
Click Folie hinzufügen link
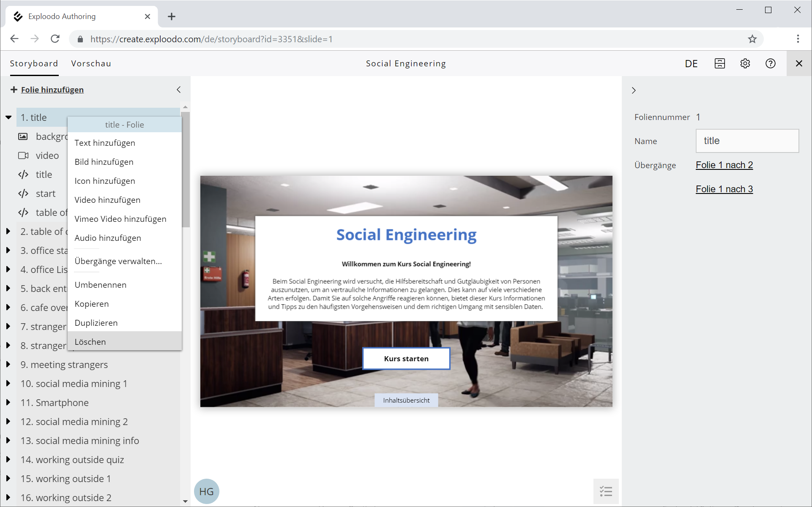(x=52, y=90)
